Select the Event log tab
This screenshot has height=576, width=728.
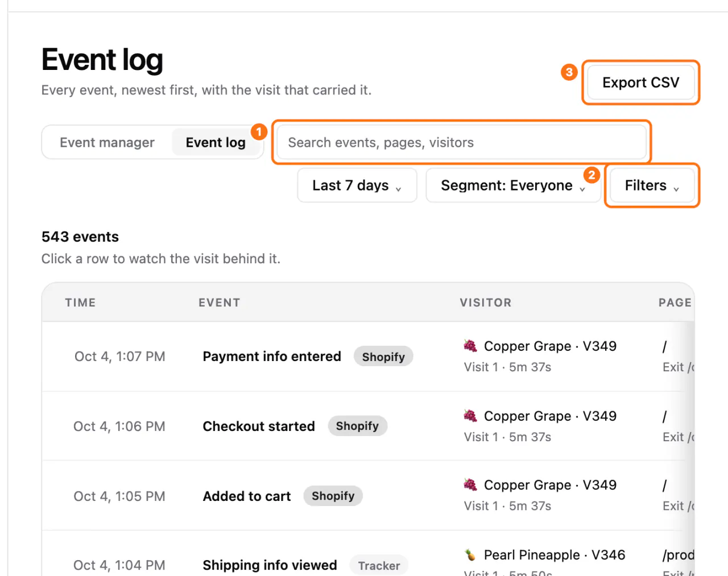216,142
